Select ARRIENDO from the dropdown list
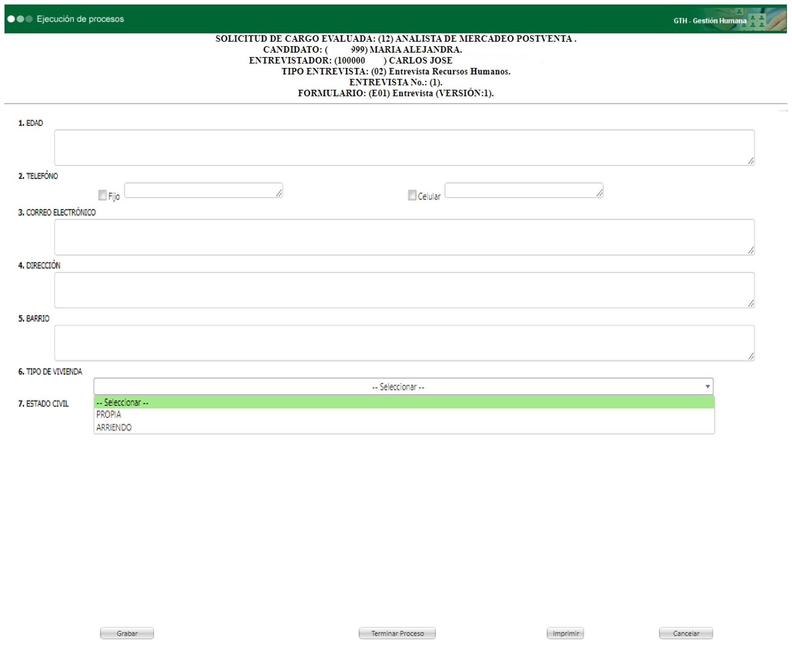Image resolution: width=792 pixels, height=672 pixels. (x=114, y=427)
